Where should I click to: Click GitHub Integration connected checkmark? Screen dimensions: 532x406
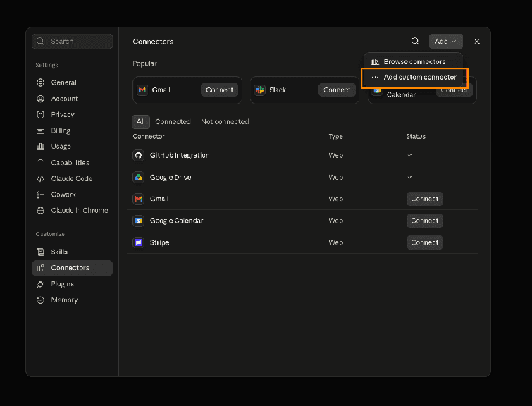click(x=410, y=155)
